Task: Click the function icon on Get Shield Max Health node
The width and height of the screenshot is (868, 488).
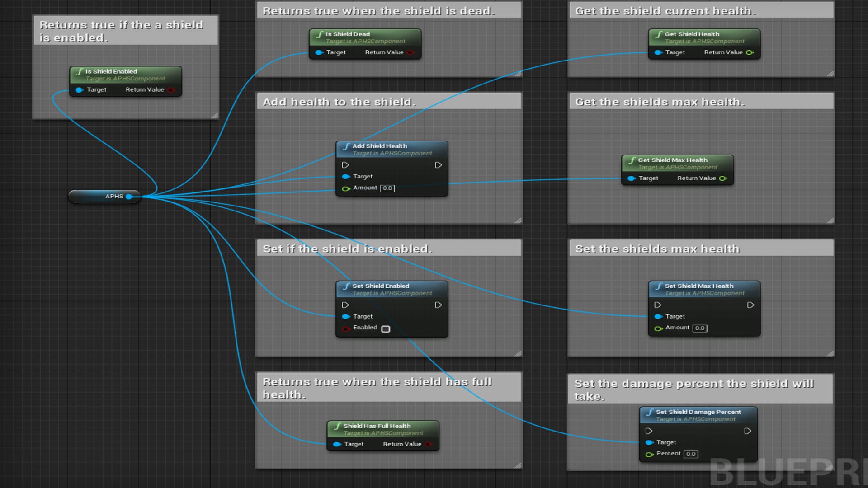Action: (632, 160)
